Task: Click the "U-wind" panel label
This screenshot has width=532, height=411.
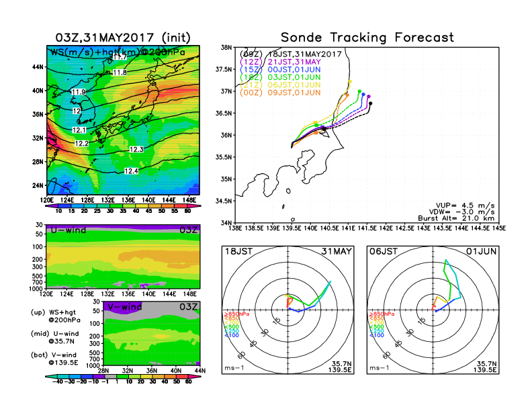Action: point(69,230)
